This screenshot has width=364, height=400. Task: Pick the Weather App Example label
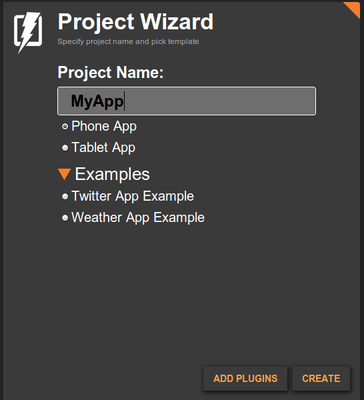pyautogui.click(x=138, y=218)
